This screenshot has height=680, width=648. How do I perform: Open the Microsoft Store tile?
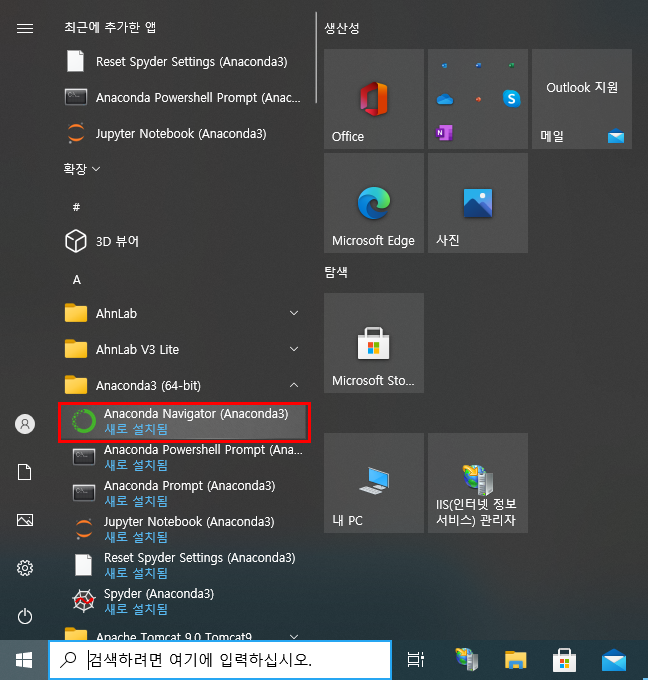point(374,343)
